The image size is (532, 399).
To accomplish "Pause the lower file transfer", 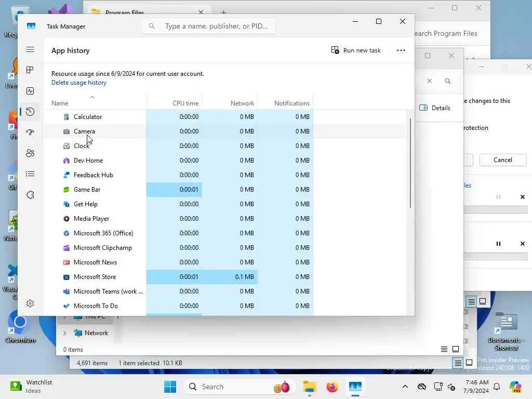I will pyautogui.click(x=498, y=244).
